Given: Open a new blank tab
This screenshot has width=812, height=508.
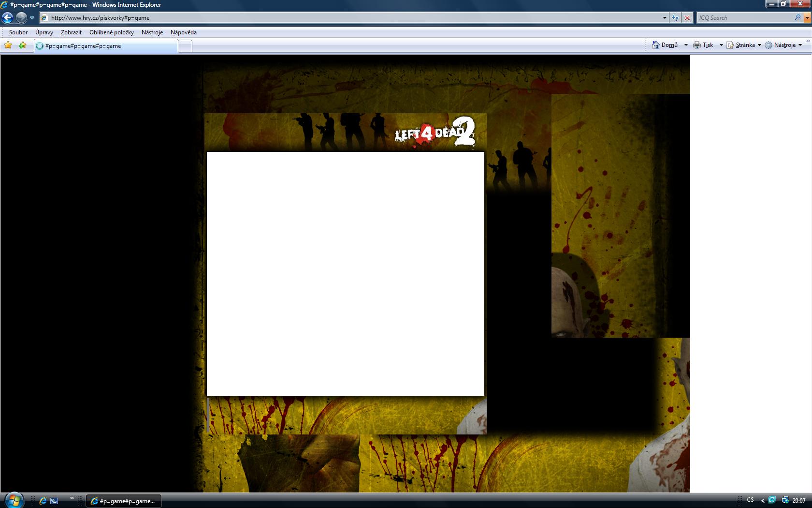Looking at the screenshot, I should [x=185, y=46].
